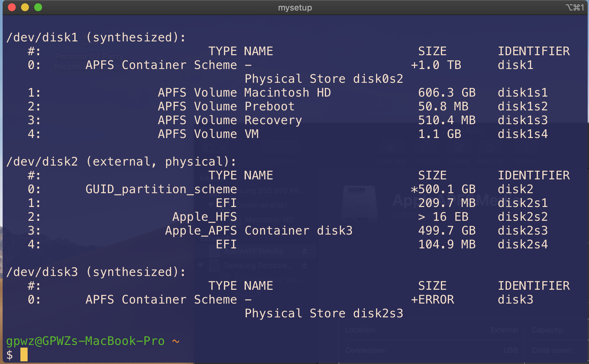Select the '/dev/disk1 (synthesized):' header line
589x364 pixels.
[x=96, y=37]
